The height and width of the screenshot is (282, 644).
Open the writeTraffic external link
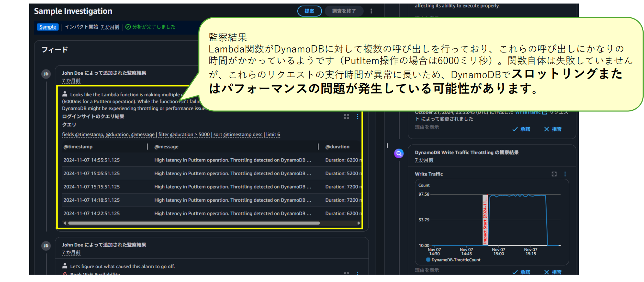[x=531, y=112]
